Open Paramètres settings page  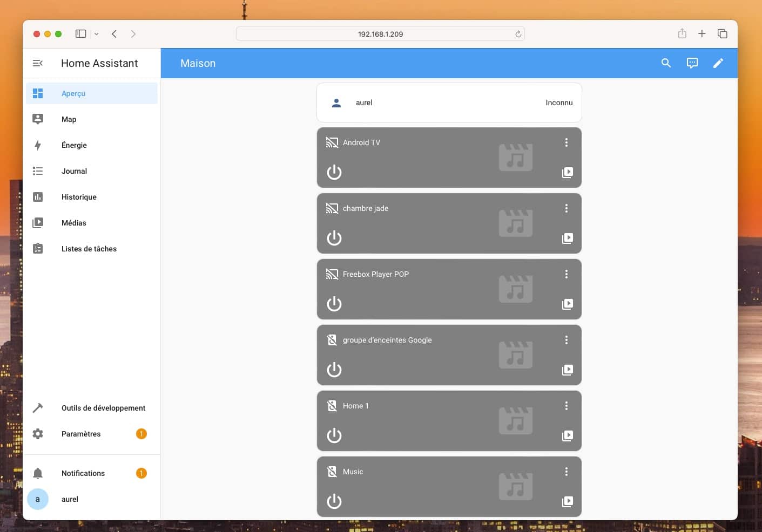81,434
